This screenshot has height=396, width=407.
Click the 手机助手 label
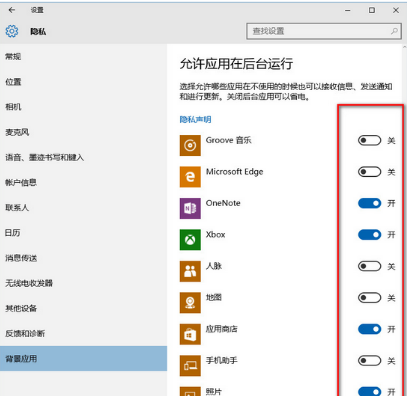(221, 360)
